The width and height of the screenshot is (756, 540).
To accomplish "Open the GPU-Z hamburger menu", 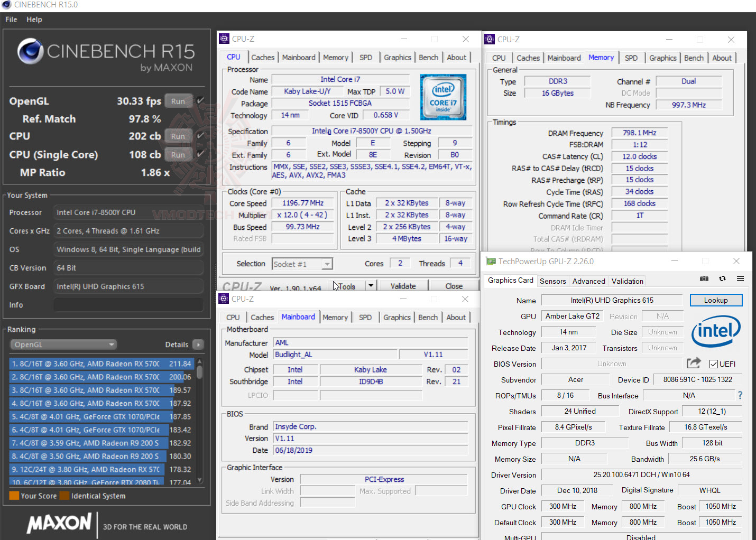I will click(x=740, y=278).
